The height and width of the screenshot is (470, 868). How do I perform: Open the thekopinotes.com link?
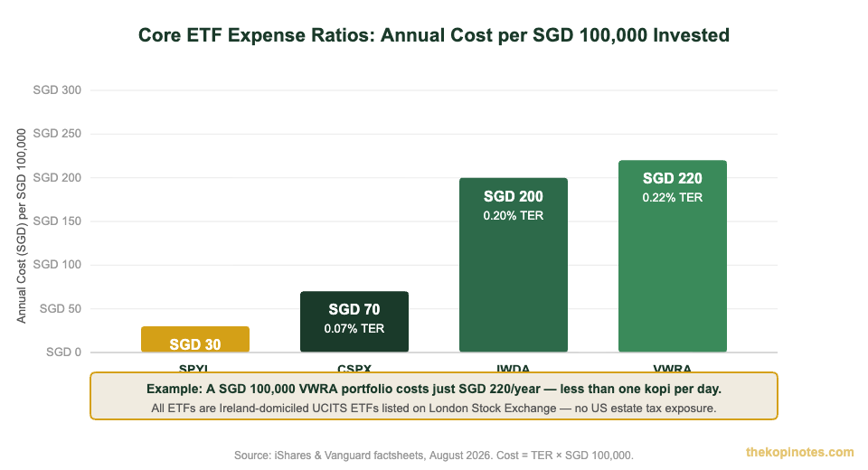tap(800, 452)
